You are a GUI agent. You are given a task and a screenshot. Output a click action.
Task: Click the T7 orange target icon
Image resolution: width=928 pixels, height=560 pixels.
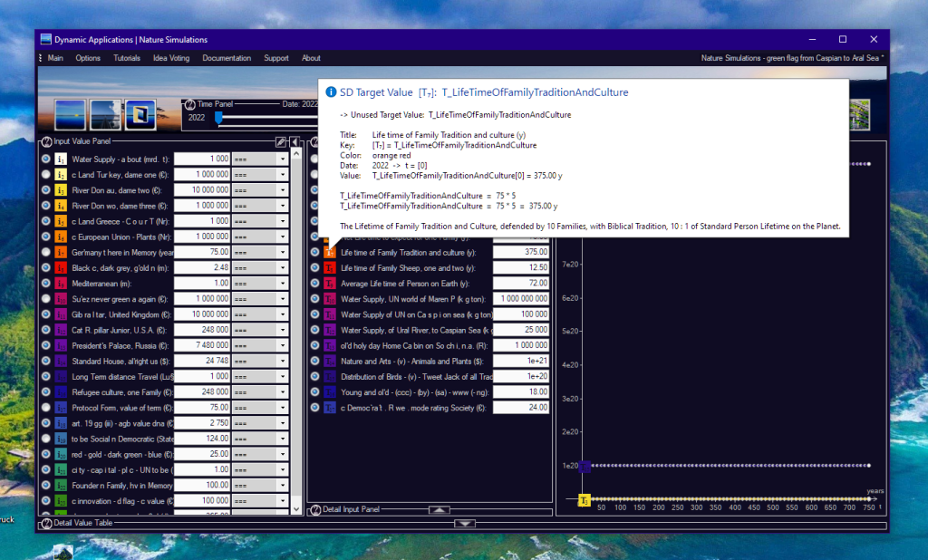tap(330, 253)
